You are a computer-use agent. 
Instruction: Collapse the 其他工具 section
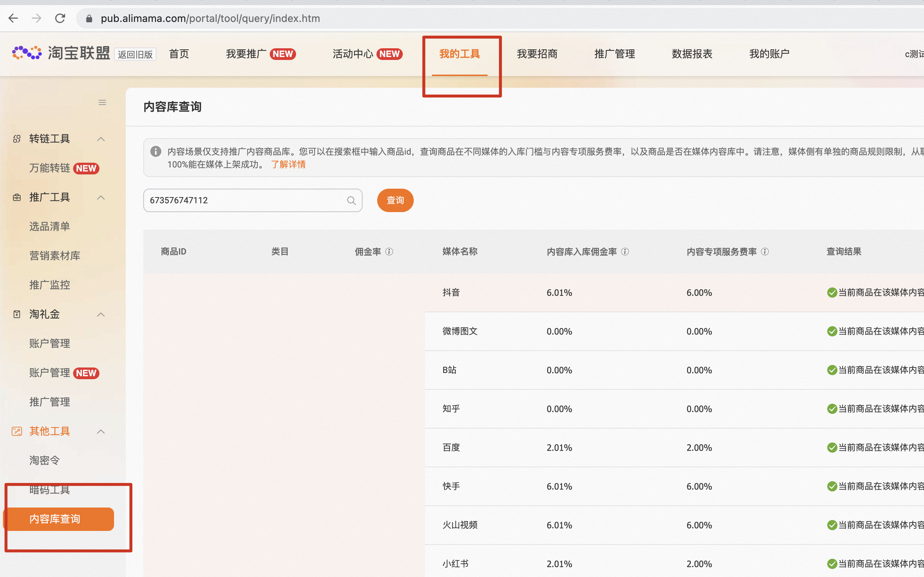pos(101,431)
